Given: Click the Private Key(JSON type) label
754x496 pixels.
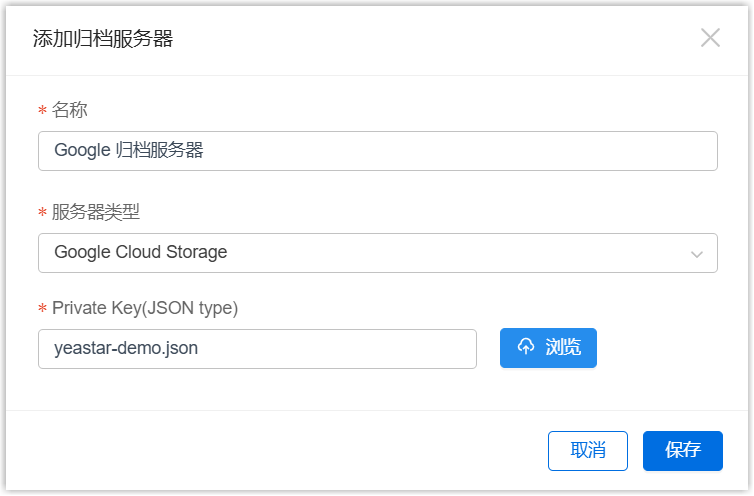Looking at the screenshot, I should pyautogui.click(x=145, y=308).
